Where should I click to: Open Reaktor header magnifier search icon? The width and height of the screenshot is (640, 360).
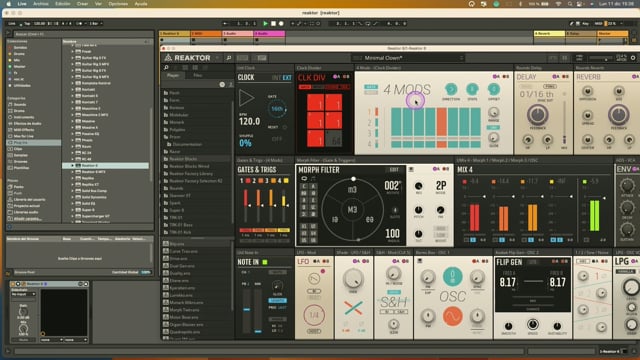(x=229, y=58)
